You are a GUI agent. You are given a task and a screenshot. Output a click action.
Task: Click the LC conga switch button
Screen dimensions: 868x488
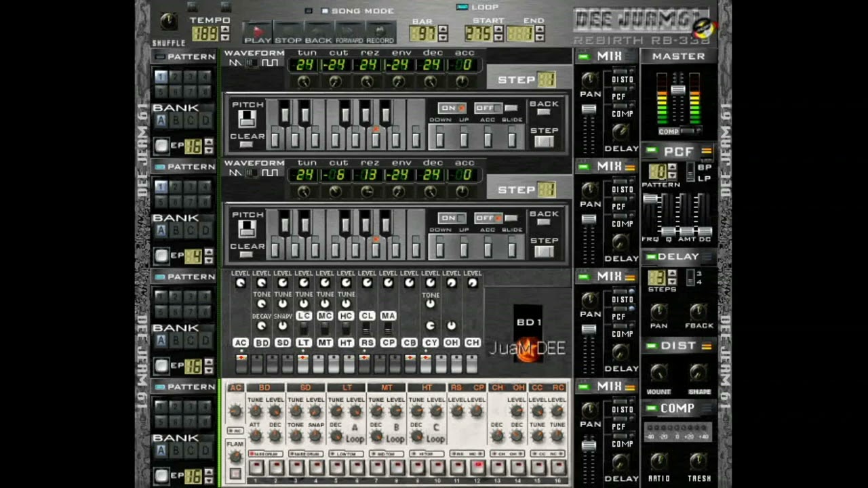click(304, 316)
